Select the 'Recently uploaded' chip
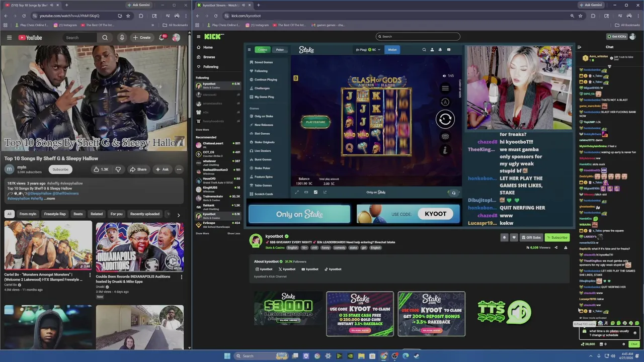 pyautogui.click(x=145, y=214)
